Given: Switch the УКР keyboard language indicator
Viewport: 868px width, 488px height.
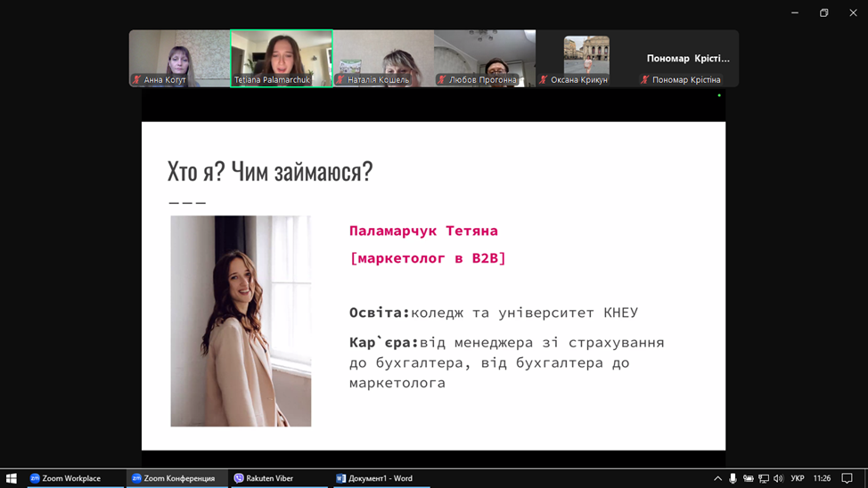Looking at the screenshot, I should click(798, 478).
